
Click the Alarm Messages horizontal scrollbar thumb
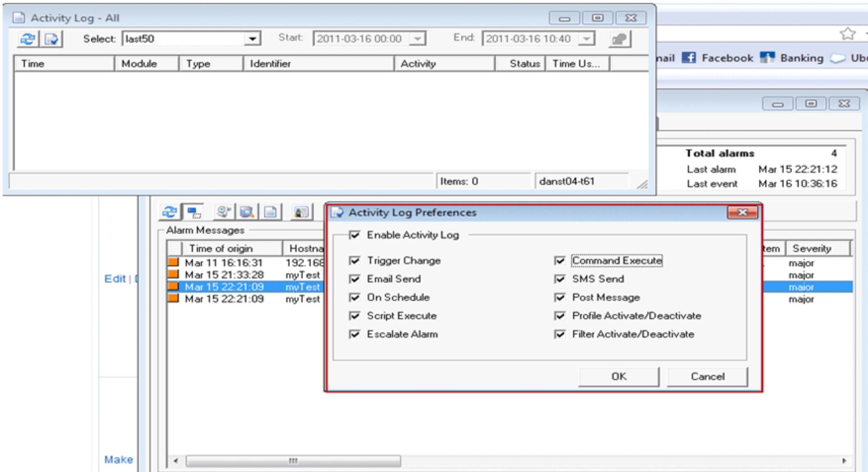pyautogui.click(x=293, y=461)
